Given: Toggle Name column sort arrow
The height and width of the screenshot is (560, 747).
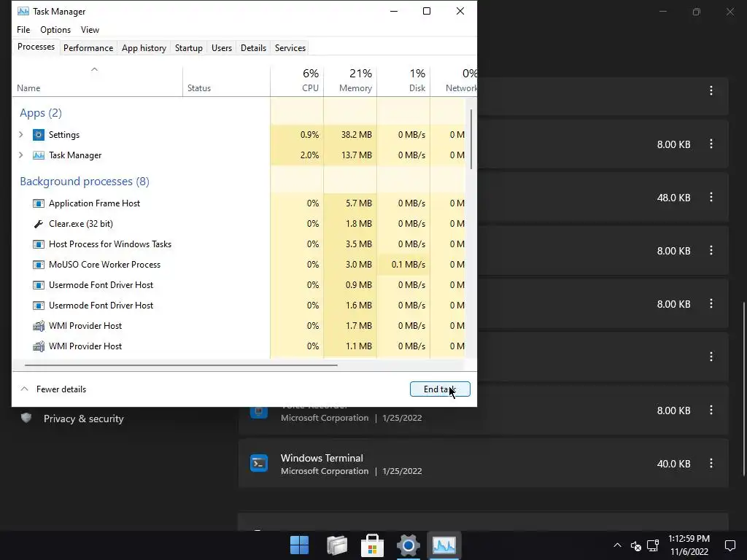Looking at the screenshot, I should (94, 69).
